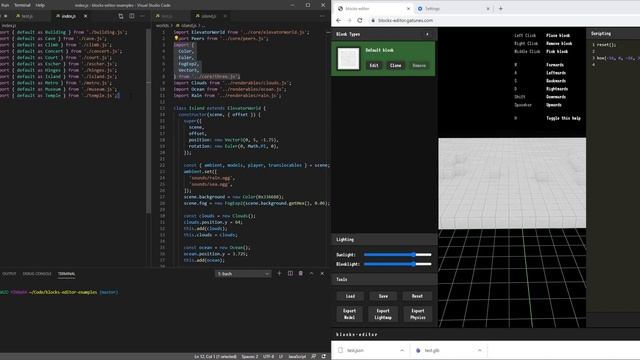Close the Blocks editor browser tab
The image size is (640, 360).
pos(408,9)
